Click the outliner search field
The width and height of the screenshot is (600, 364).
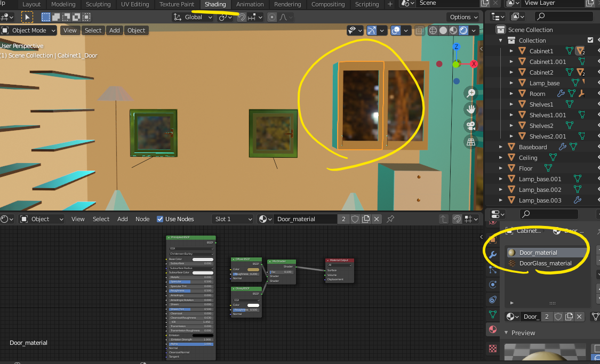pos(564,16)
